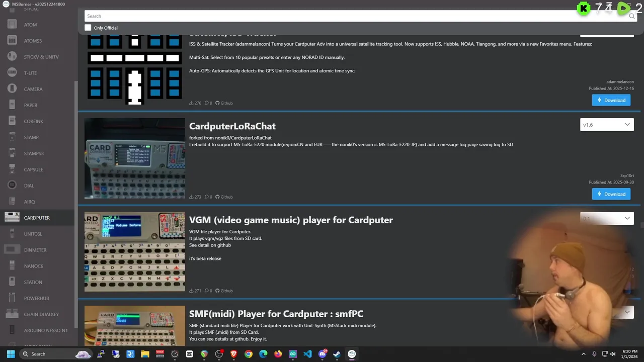The height and width of the screenshot is (362, 644).
Task: Open the clock showing 6:20 PM
Action: tap(630, 354)
